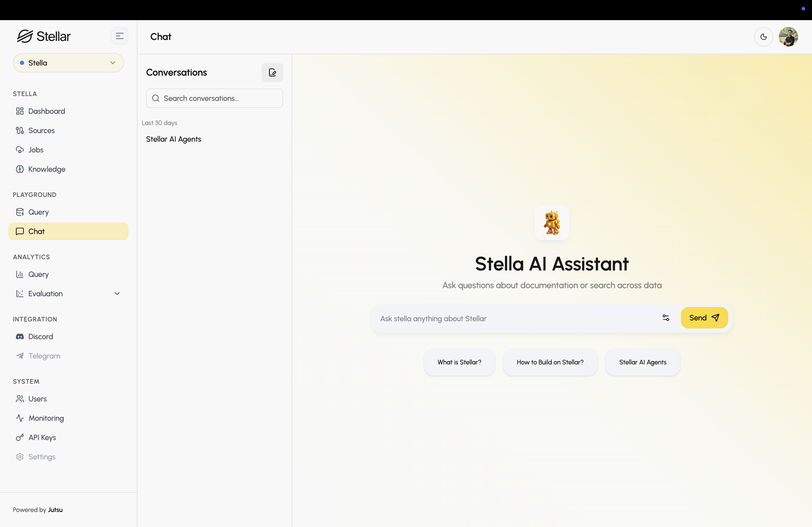
Task: Expand the Evaluation submenu chevron
Action: click(x=117, y=294)
